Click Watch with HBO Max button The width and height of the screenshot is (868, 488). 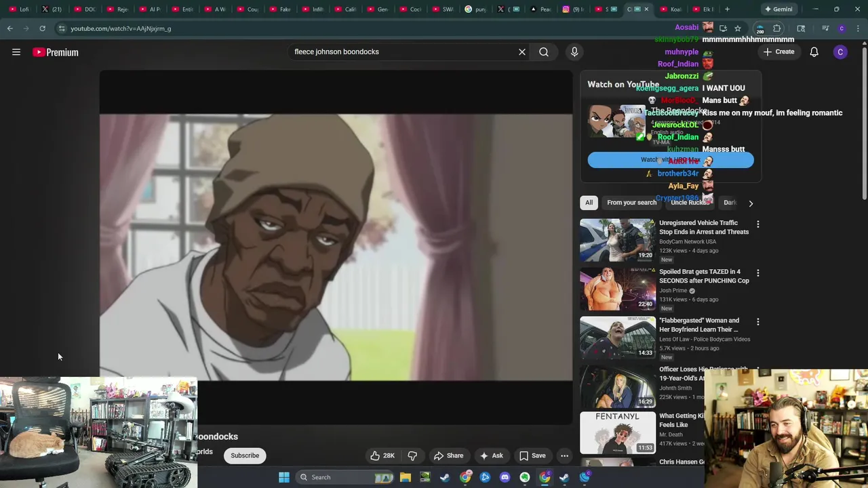click(x=671, y=160)
